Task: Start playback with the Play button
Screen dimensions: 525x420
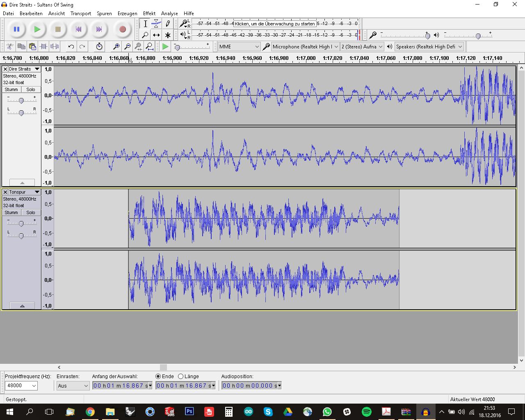Action: coord(37,29)
